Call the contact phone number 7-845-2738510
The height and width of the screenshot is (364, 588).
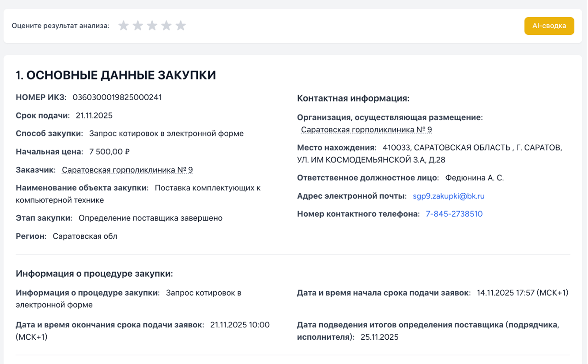[454, 214]
